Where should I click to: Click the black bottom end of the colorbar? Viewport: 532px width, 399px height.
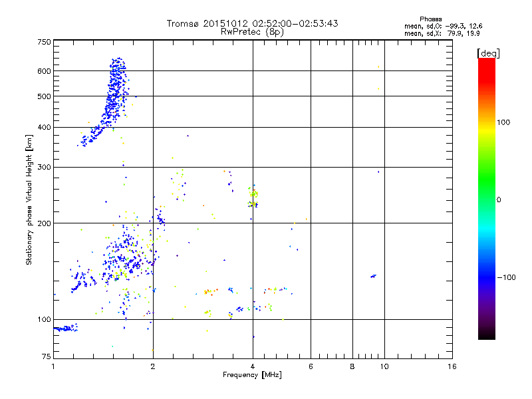(x=487, y=334)
